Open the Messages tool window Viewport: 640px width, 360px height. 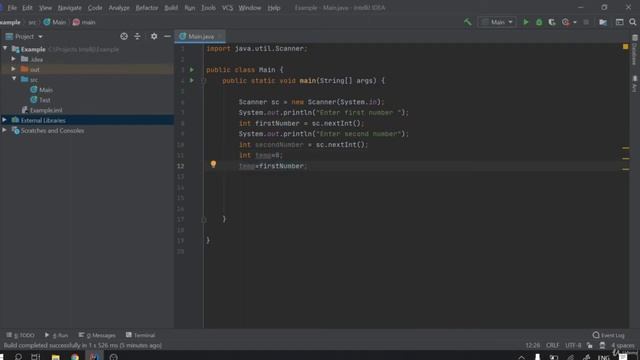[x=97, y=335]
